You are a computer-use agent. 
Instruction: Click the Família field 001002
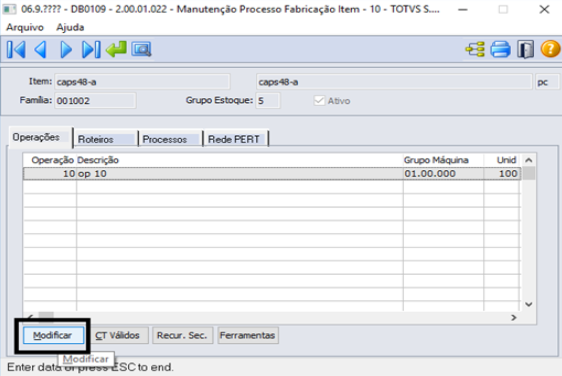pyautogui.click(x=95, y=101)
